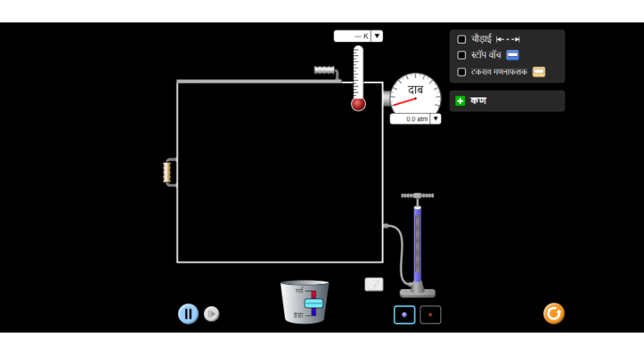Click the eraser button to clear particles
This screenshot has height=355, width=644.
374,284
